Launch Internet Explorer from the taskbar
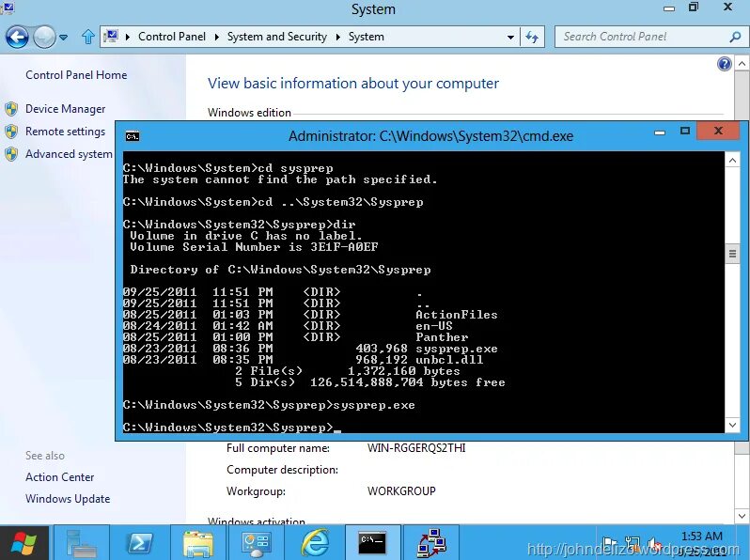This screenshot has height=560, width=750. pyautogui.click(x=314, y=543)
